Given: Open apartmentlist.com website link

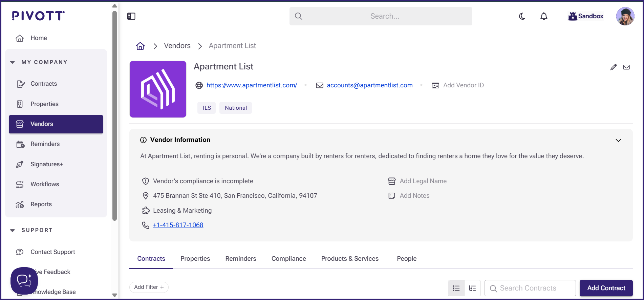Looking at the screenshot, I should [x=252, y=85].
